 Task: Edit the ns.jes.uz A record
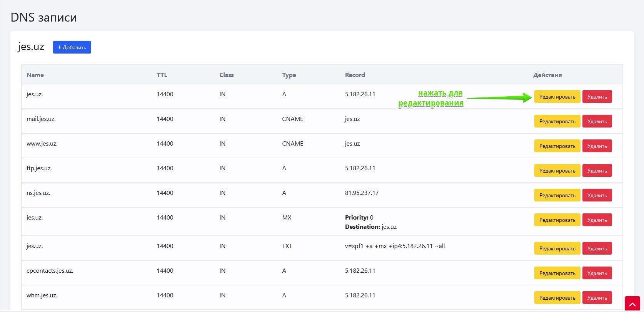557,195
